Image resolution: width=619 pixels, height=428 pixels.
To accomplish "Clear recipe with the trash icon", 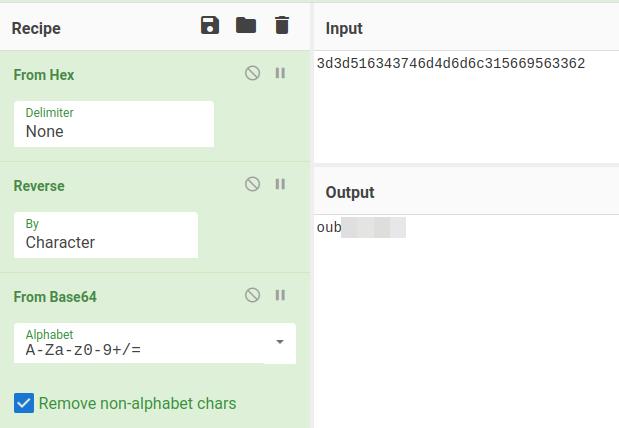I will coord(282,26).
